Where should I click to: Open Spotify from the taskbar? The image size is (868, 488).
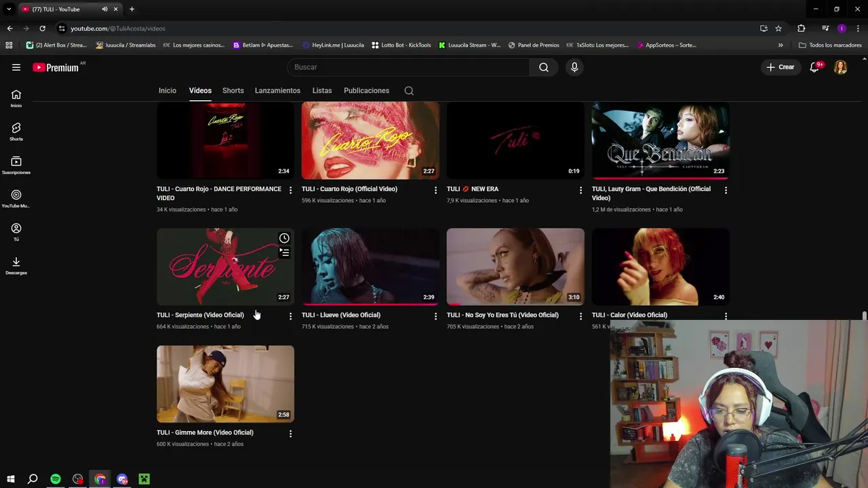(x=56, y=479)
